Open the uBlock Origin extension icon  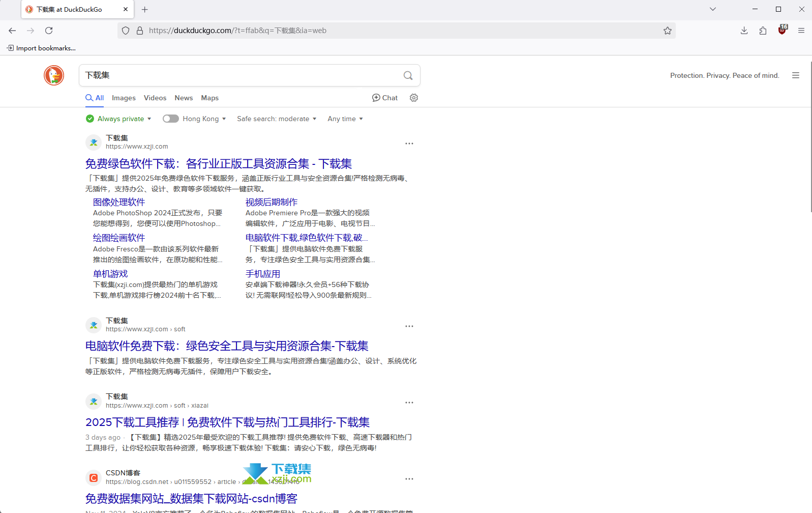783,30
